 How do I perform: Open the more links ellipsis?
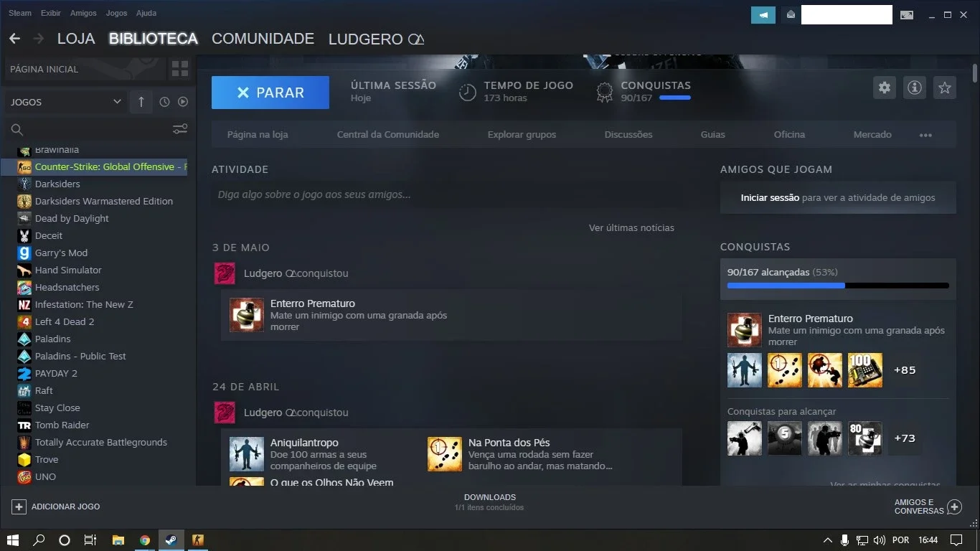click(x=925, y=135)
